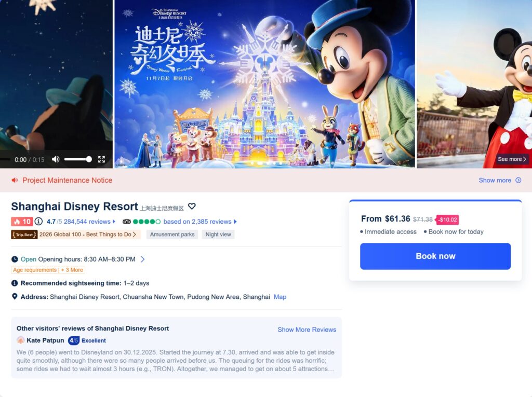Click the location pin icon by Address
Image resolution: width=532 pixels, height=397 pixels.
point(15,297)
